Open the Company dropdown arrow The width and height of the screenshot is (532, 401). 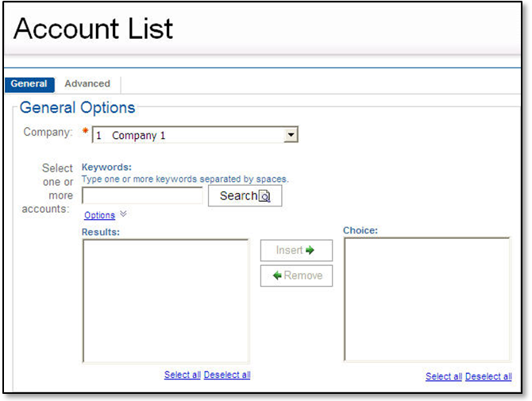coord(291,135)
